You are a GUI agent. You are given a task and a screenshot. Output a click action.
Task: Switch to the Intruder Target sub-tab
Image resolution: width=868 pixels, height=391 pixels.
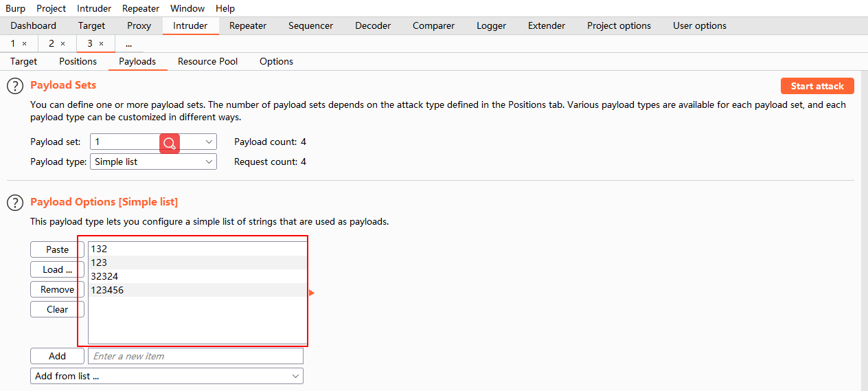pyautogui.click(x=24, y=61)
